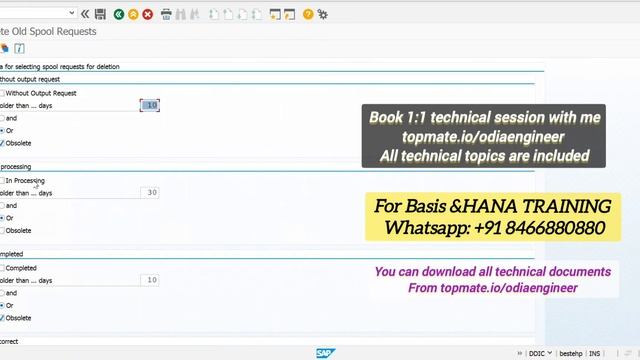Screen dimensions: 640x360
Task: Tick the Completed checkbox
Action: (x=2, y=268)
